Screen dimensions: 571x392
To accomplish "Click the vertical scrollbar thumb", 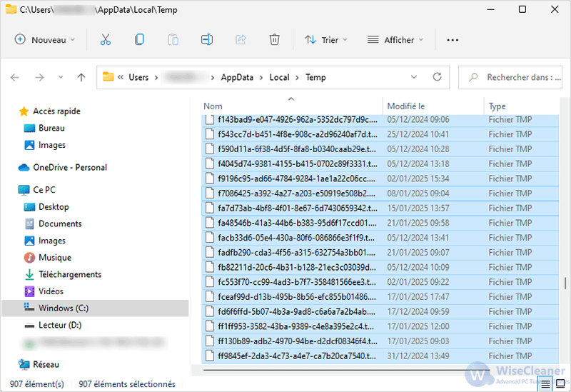I will pyautogui.click(x=565, y=283).
